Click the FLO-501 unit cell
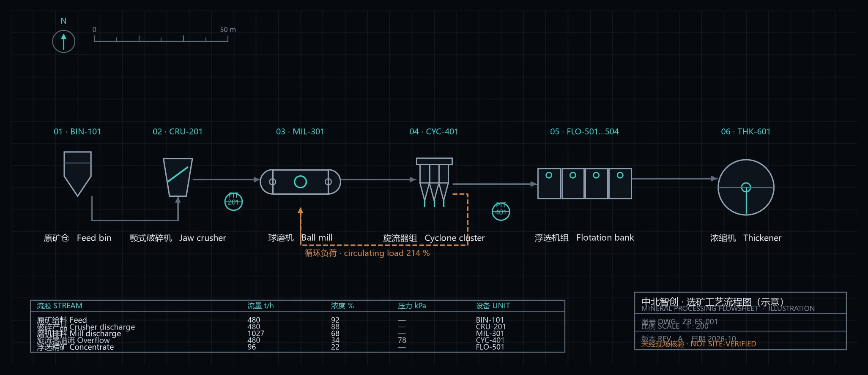The height and width of the screenshot is (375, 868). pyautogui.click(x=490, y=347)
